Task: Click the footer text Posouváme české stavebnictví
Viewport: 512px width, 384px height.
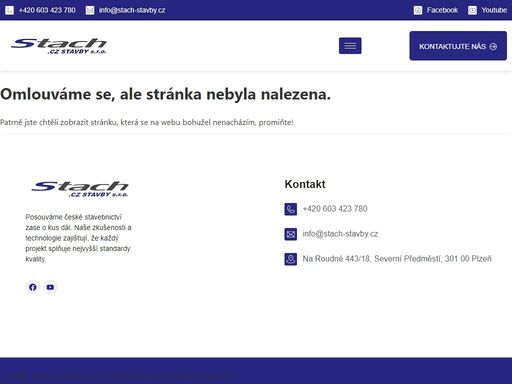Action: (79, 238)
